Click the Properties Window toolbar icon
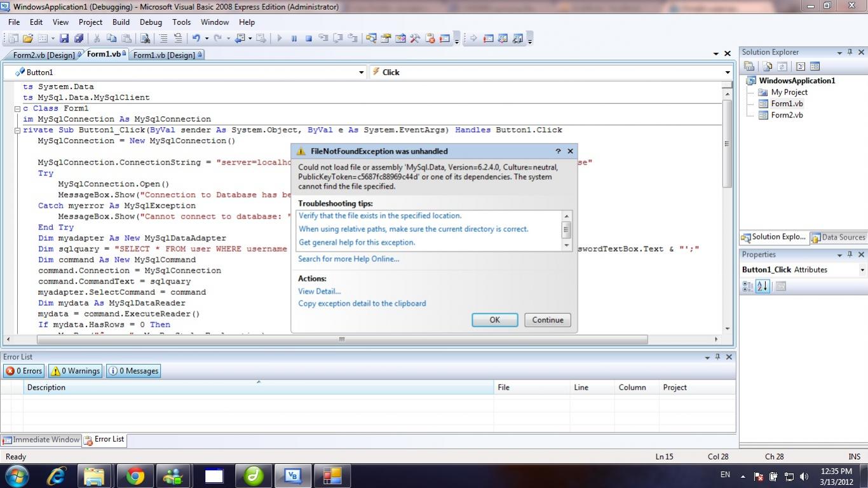868x488 pixels. [x=386, y=39]
